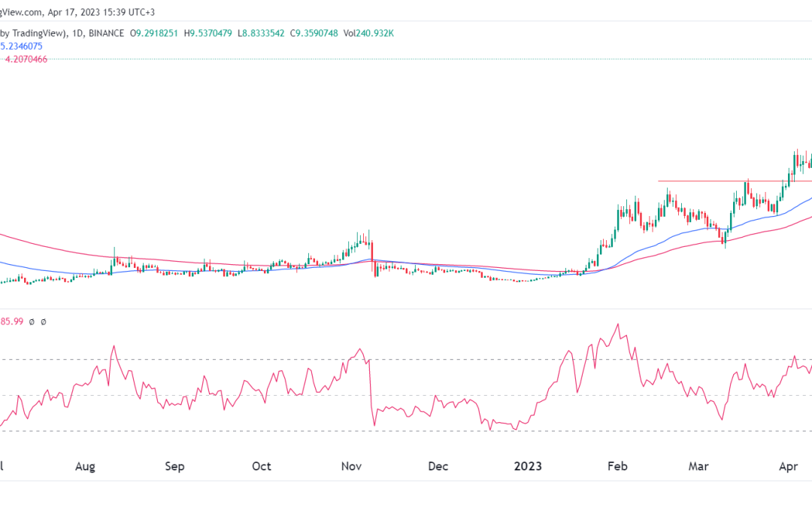The height and width of the screenshot is (508, 812).
Task: Click the bold 2023 year label
Action: pyautogui.click(x=529, y=467)
